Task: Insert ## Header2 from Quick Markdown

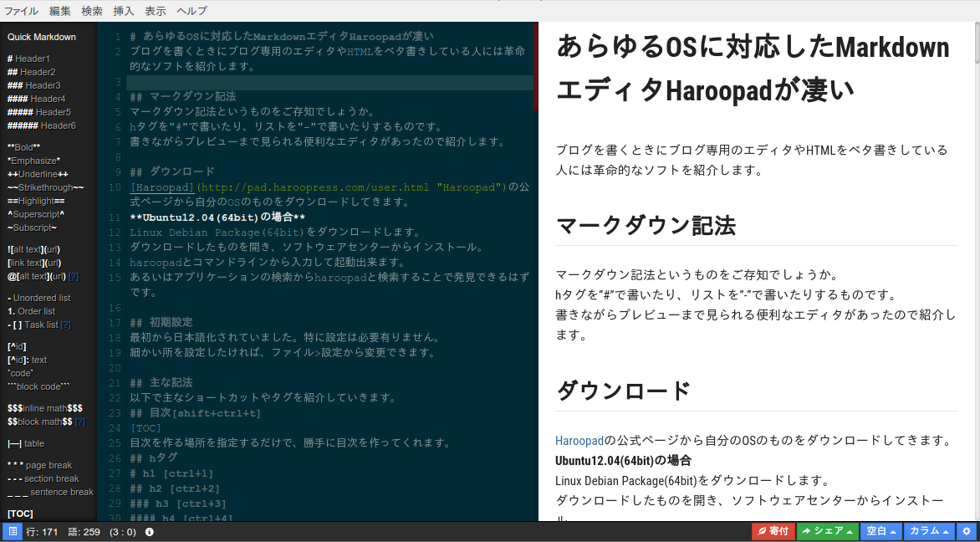Action: [x=31, y=72]
